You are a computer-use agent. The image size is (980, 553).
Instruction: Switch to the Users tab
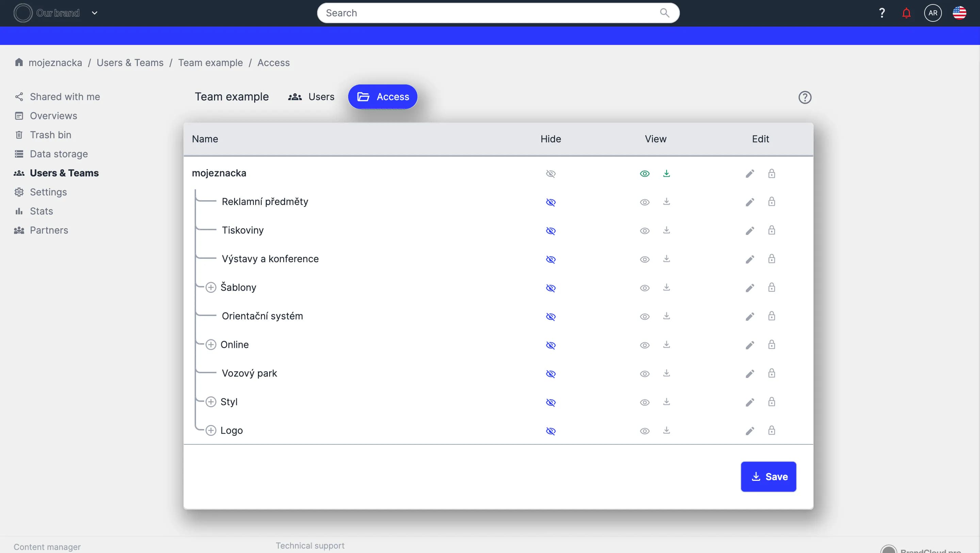click(311, 97)
